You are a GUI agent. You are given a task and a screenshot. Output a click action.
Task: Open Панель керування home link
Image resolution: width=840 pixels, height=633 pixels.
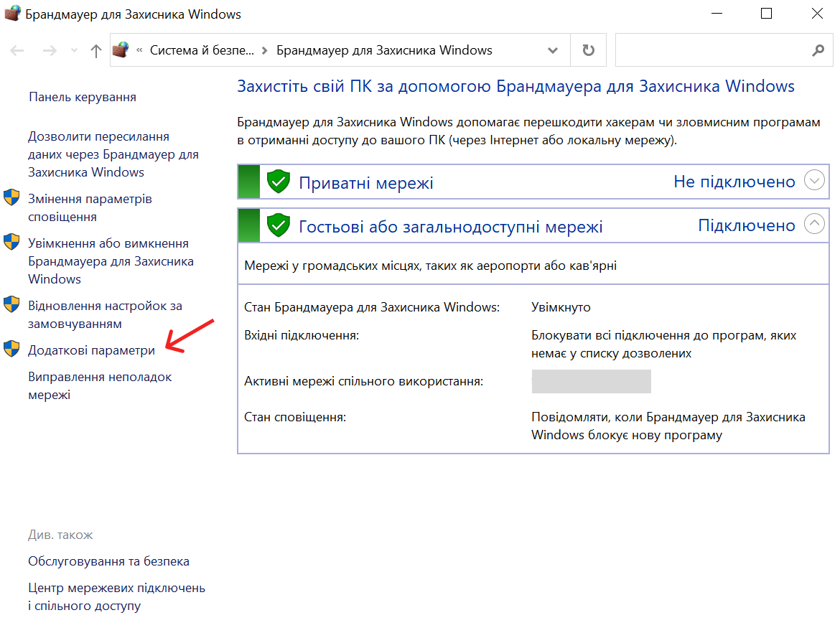[x=82, y=97]
